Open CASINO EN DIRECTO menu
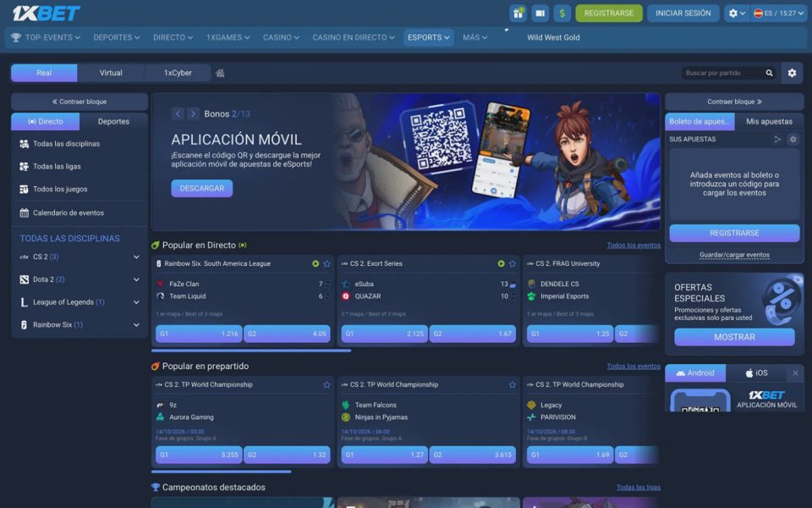 pos(354,37)
